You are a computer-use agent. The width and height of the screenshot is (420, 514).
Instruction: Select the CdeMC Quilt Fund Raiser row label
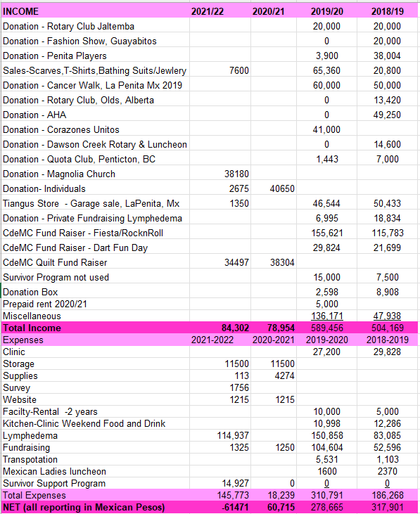click(x=95, y=262)
